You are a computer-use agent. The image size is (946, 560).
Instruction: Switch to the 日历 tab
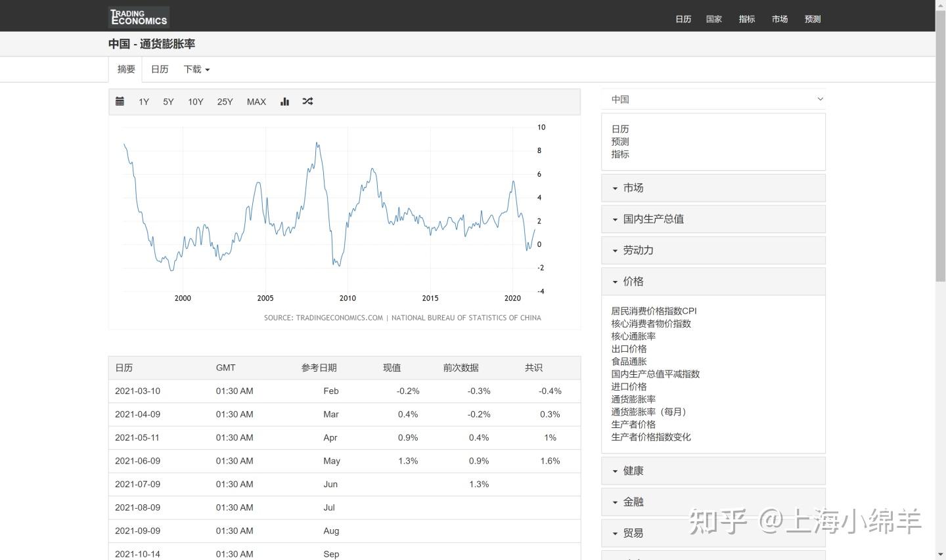(x=159, y=69)
